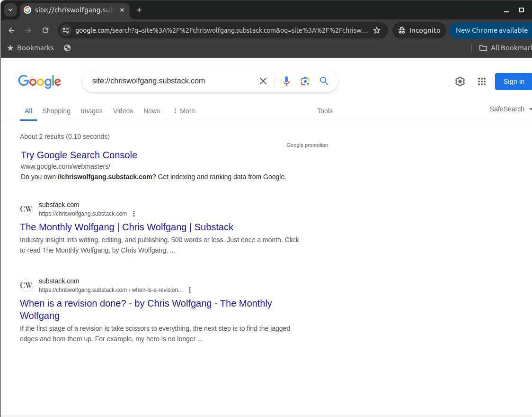
Task: Activate voice search with the microphone icon
Action: pos(286,81)
